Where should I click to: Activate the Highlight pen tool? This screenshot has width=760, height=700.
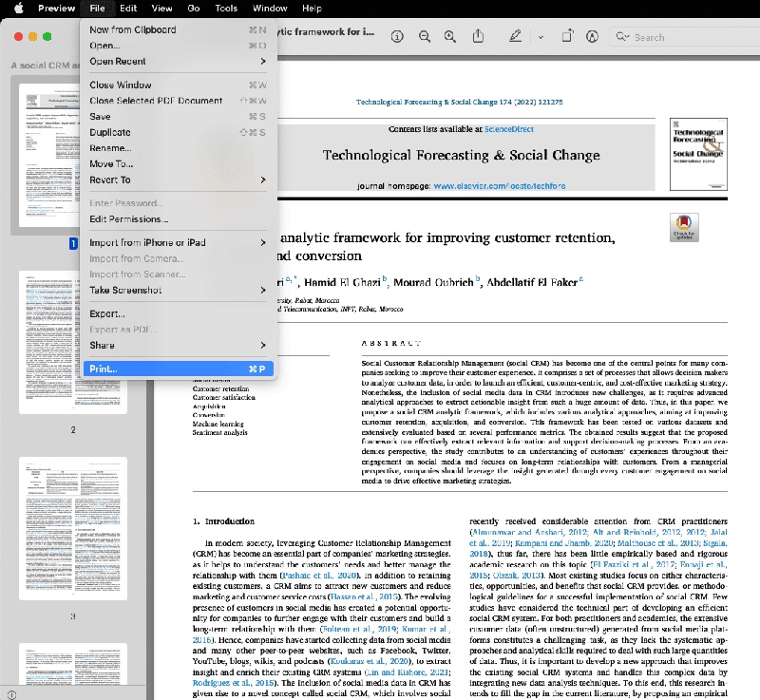coord(515,36)
